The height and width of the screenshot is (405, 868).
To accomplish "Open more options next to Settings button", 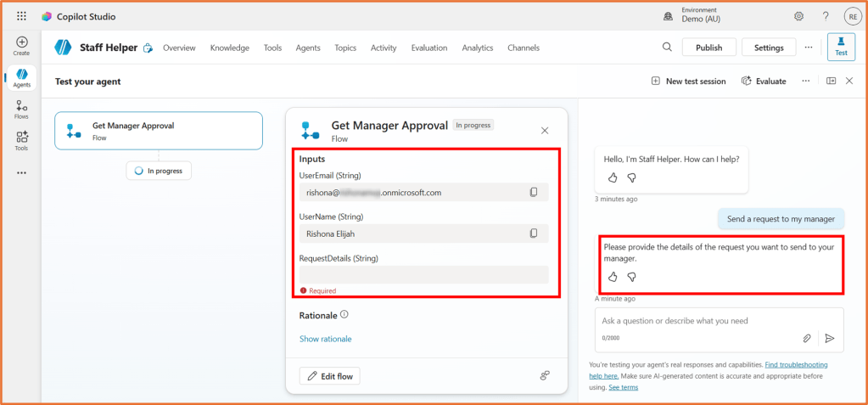I will [809, 48].
